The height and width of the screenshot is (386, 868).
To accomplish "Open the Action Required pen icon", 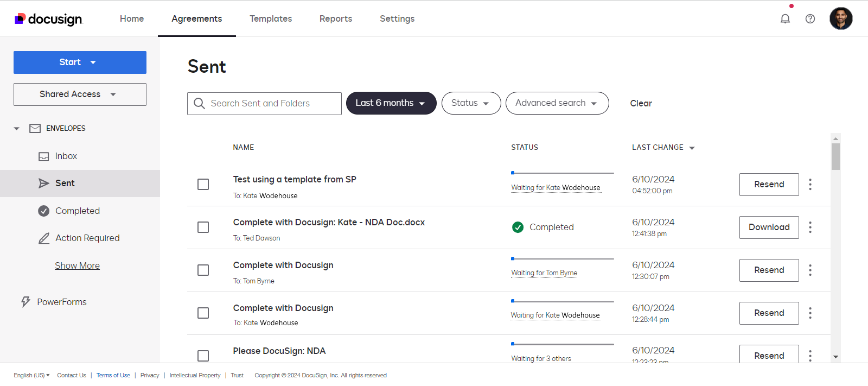I will pos(44,238).
